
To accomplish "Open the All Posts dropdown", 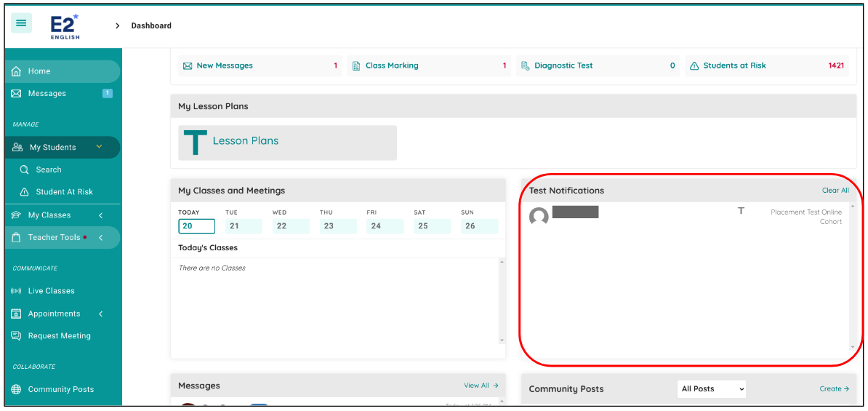I will pos(712,389).
